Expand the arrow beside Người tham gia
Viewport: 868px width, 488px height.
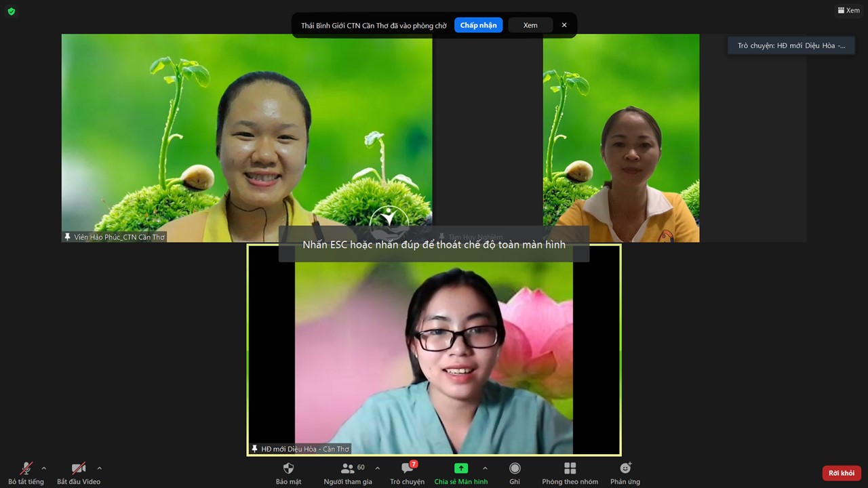click(x=378, y=468)
